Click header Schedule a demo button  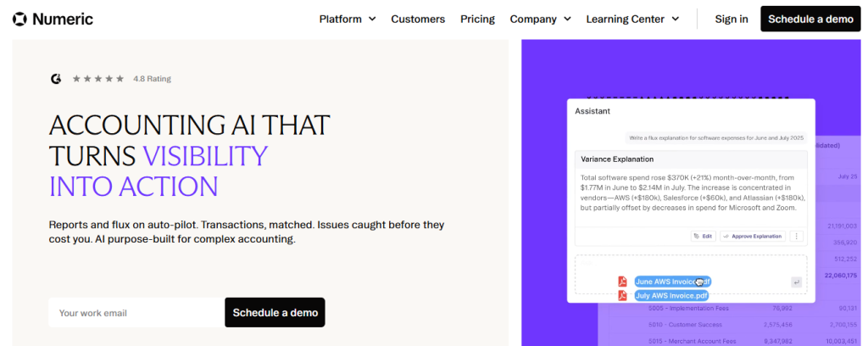(810, 19)
